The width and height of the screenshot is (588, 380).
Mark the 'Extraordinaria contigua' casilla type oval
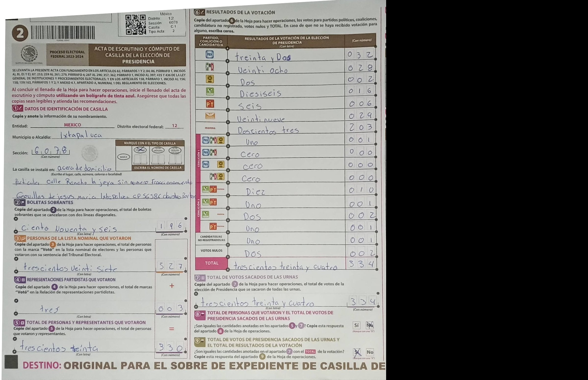[175, 150]
